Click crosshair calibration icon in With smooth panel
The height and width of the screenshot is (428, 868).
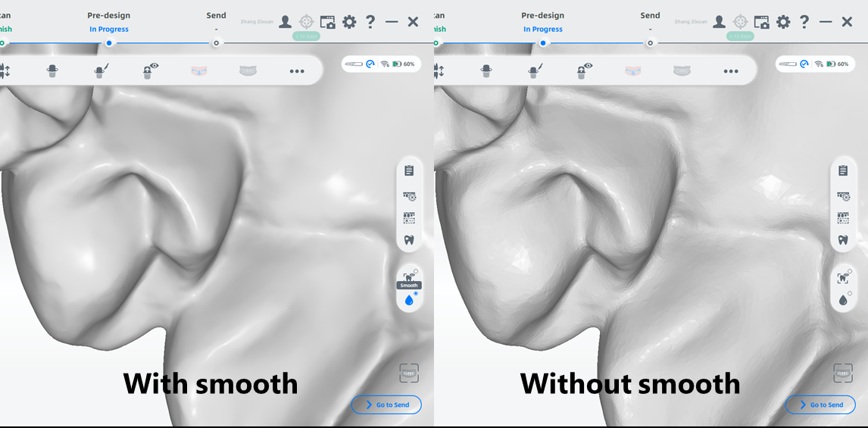tap(306, 22)
